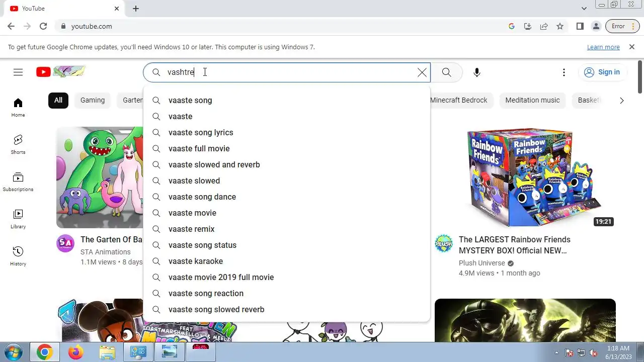
Task: Open Learn more link in update bar
Action: pos(603,47)
